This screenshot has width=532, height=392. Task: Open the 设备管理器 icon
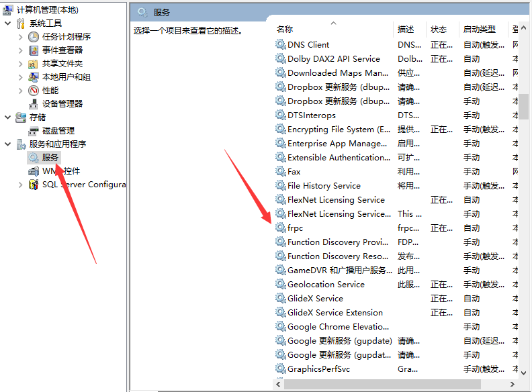pyautogui.click(x=34, y=104)
